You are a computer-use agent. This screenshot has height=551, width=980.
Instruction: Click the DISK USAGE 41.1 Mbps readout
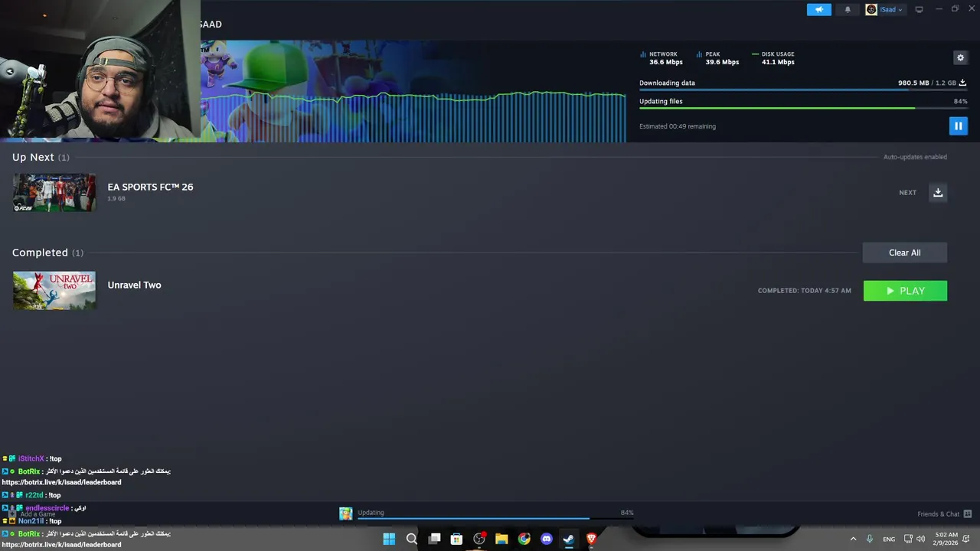773,58
